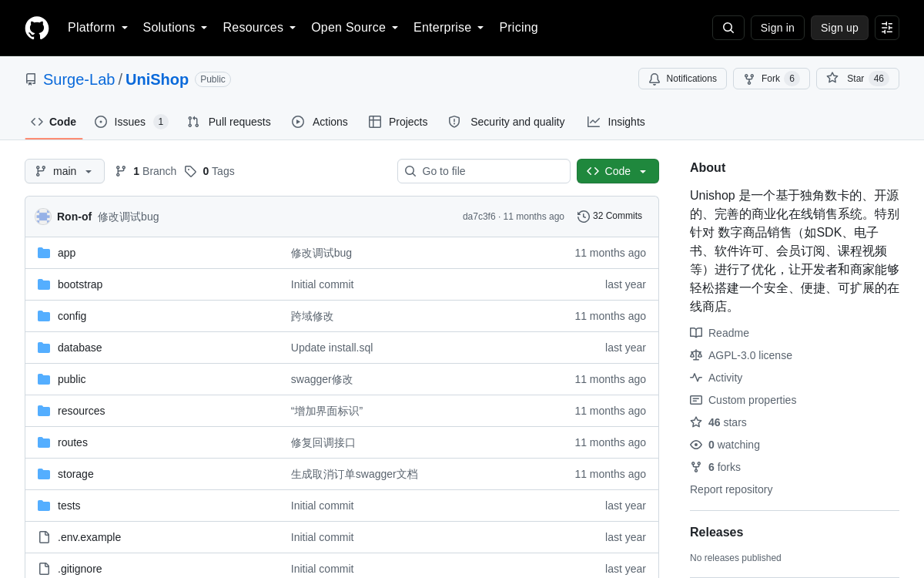Click the note icon beside Custom properties
The height and width of the screenshot is (578, 924).
tap(696, 400)
